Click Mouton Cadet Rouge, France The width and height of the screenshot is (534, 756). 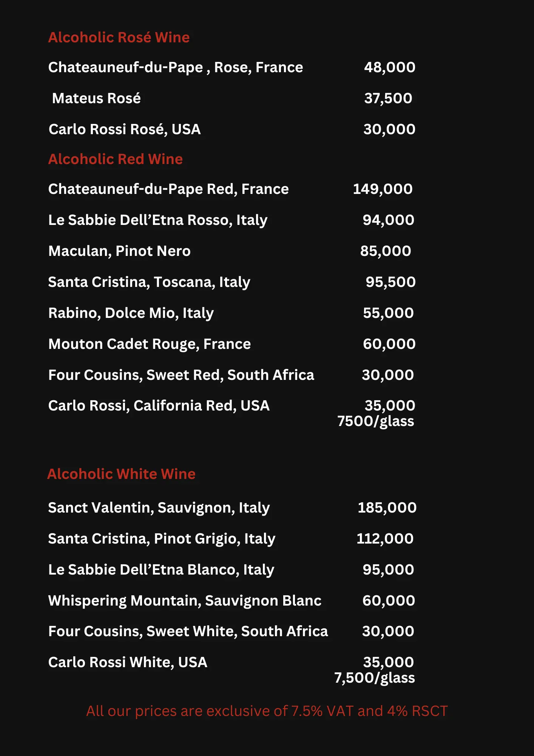click(x=149, y=344)
